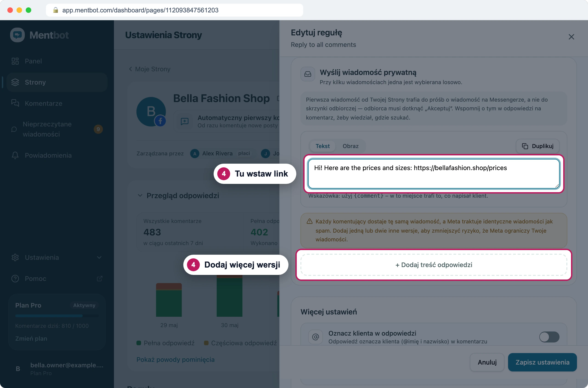Click the Mentbot logo icon
Image resolution: width=588 pixels, height=388 pixels.
click(x=17, y=35)
